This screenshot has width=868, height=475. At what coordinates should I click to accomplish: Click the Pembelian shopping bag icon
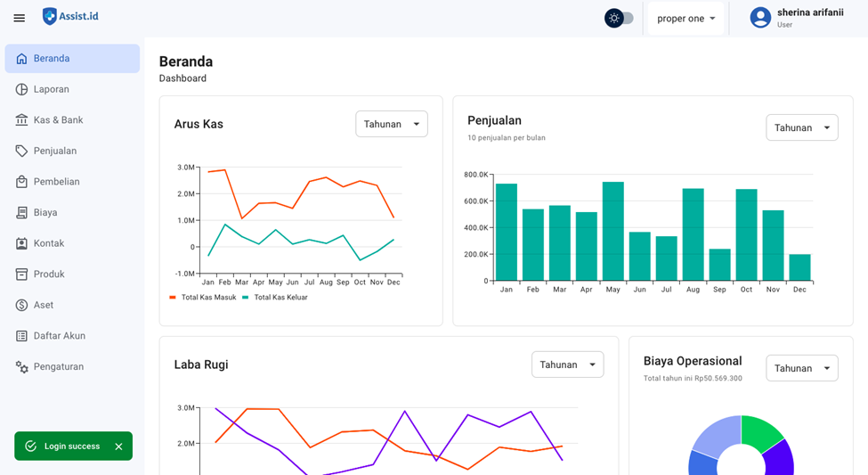(x=21, y=182)
